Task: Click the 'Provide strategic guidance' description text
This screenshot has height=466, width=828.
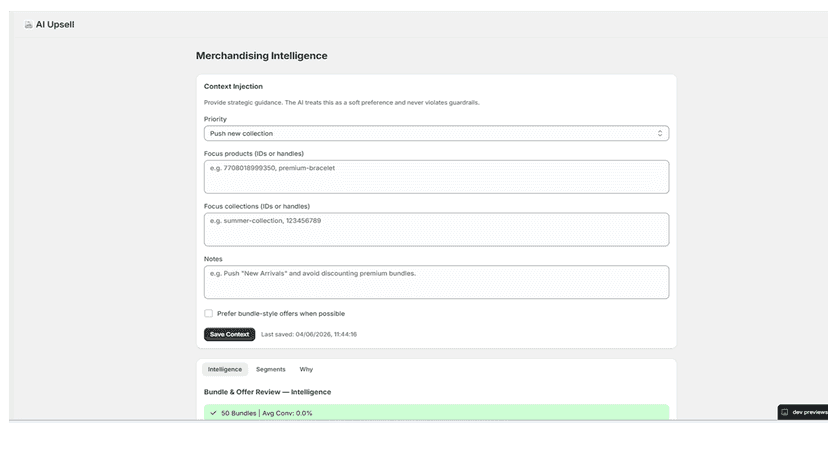Action: click(x=341, y=102)
